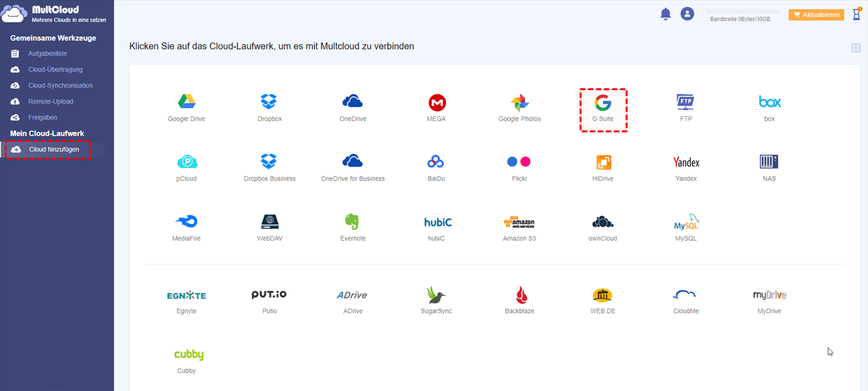This screenshot has width=868, height=391.
Task: Click Cloud hinzufügen in the sidebar
Action: click(54, 149)
